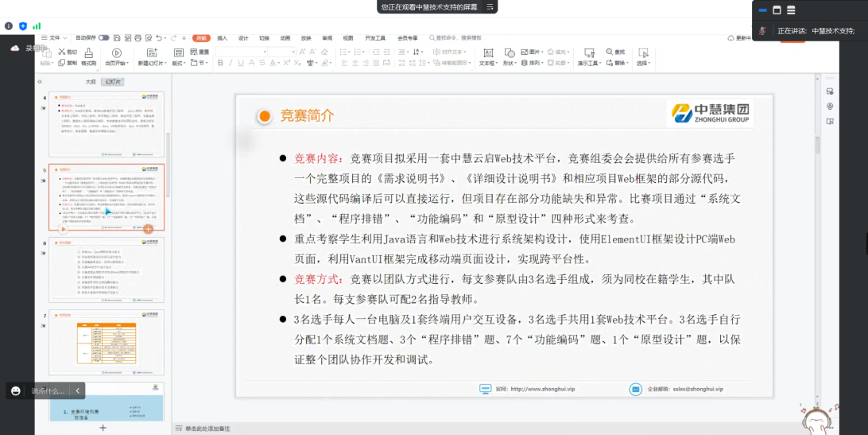Switch to Slides (幻灯片) panel view
868x435 pixels.
114,81
